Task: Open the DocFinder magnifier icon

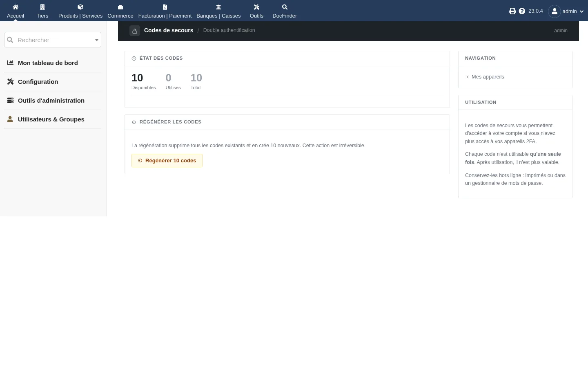Action: [x=285, y=7]
